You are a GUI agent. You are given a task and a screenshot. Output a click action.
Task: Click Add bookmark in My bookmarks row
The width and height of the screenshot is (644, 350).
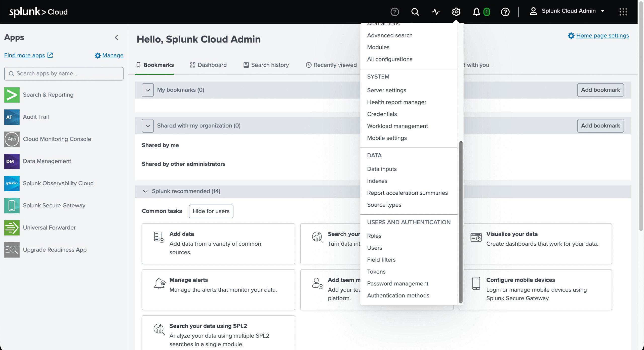click(600, 90)
